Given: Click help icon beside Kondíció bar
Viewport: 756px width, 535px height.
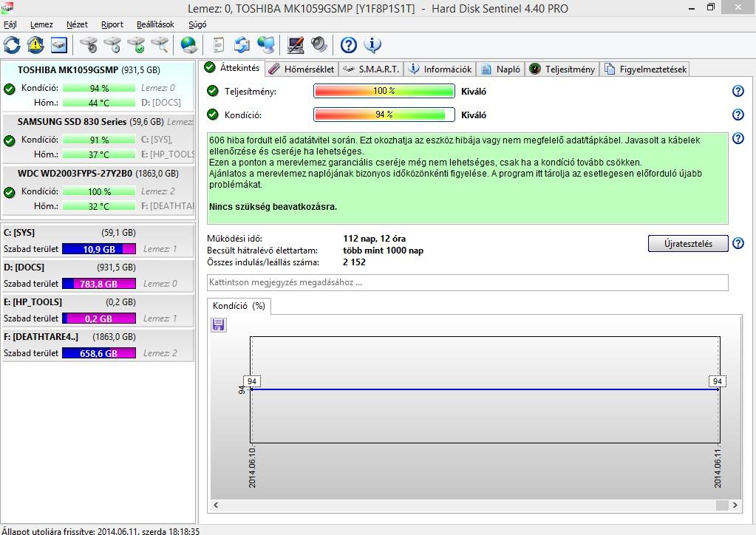Looking at the screenshot, I should [738, 115].
